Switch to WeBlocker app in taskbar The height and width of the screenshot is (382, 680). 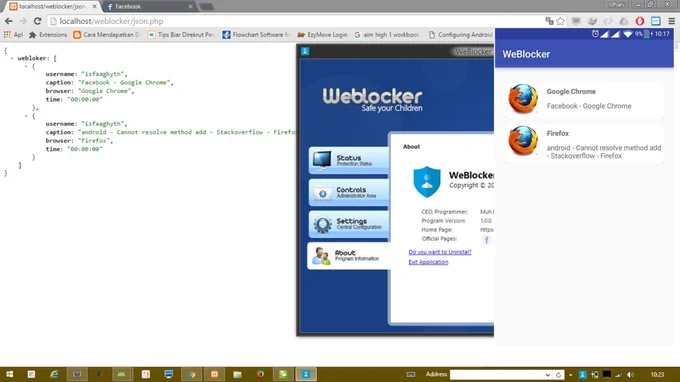point(306,374)
